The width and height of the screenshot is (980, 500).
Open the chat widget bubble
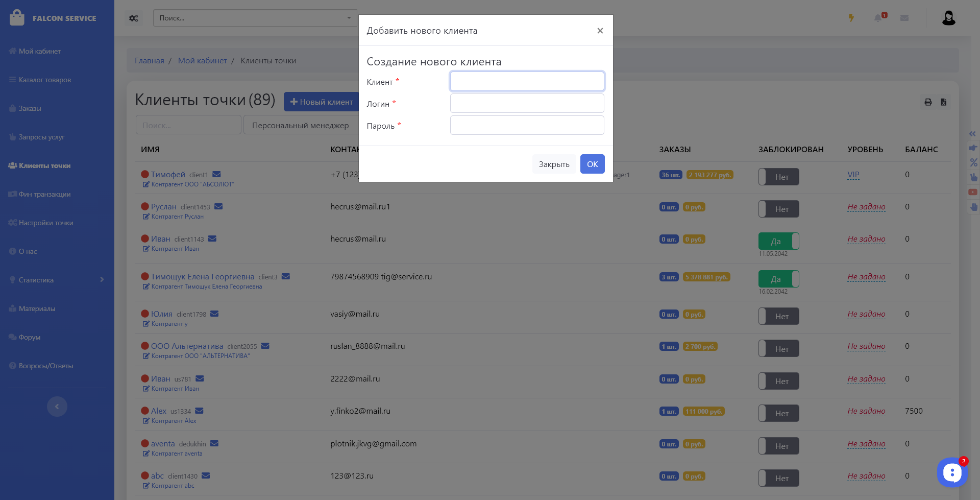pyautogui.click(x=952, y=472)
